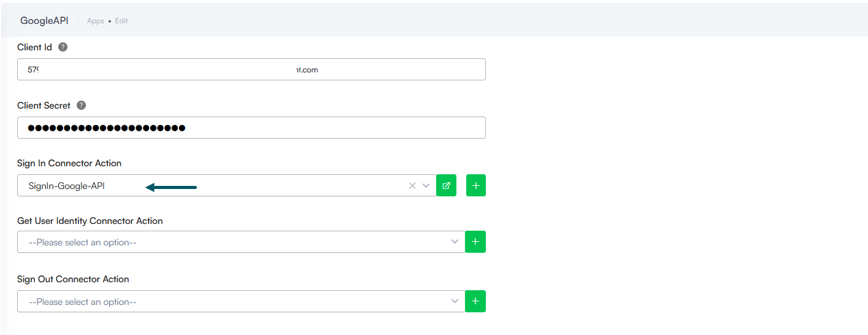The image size is (868, 335).
Task: Select the Sign In Connector Action label
Action: [x=69, y=163]
